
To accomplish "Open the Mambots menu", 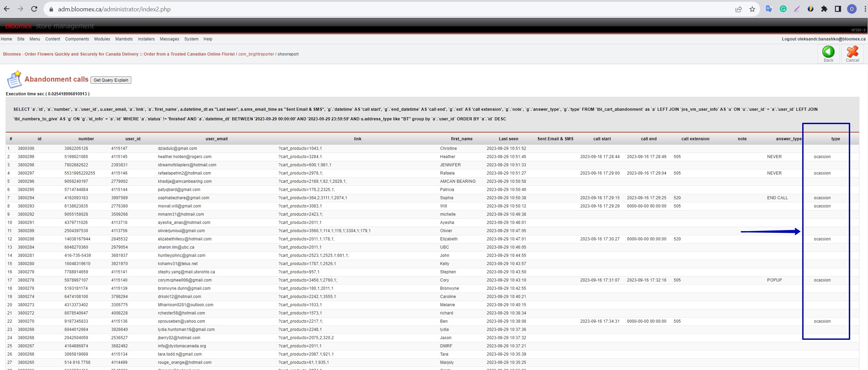I will tap(124, 39).
